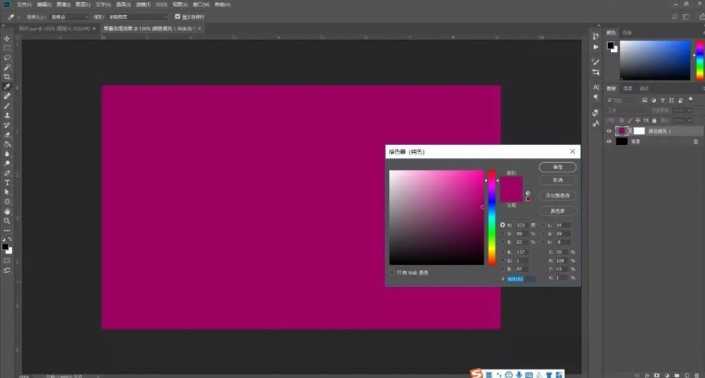Select the H hue radio button
This screenshot has height=378, width=705.
click(x=503, y=225)
